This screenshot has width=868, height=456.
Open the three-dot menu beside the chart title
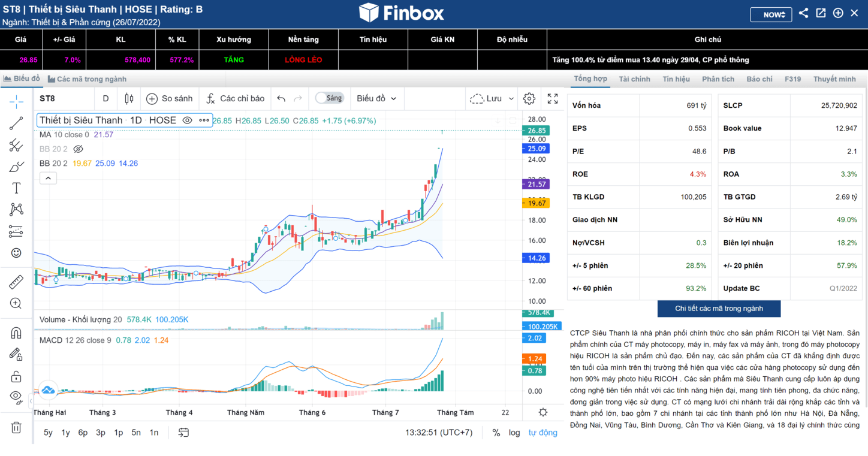point(204,120)
